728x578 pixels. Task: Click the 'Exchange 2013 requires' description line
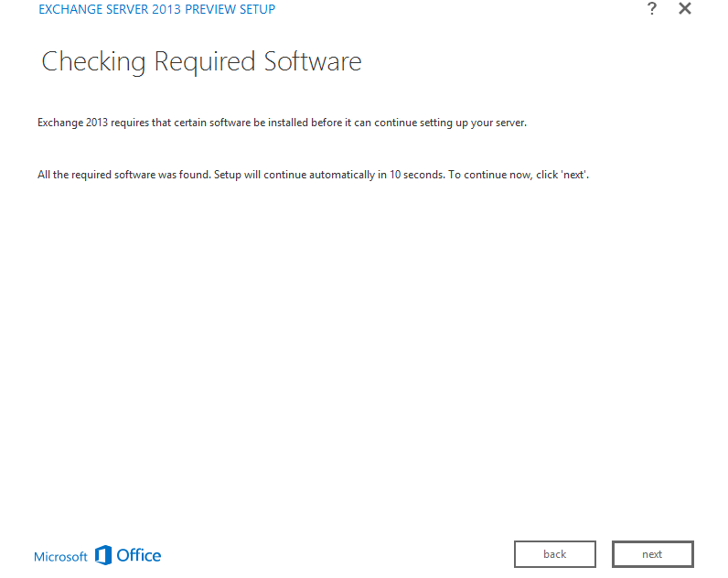point(282,123)
